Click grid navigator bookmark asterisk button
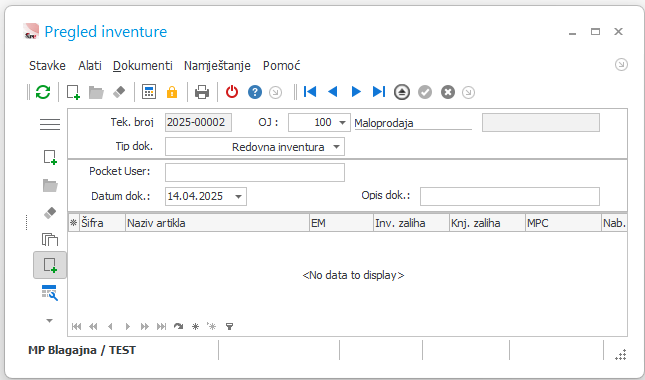Viewport: 645px width, 380px height. [x=195, y=327]
